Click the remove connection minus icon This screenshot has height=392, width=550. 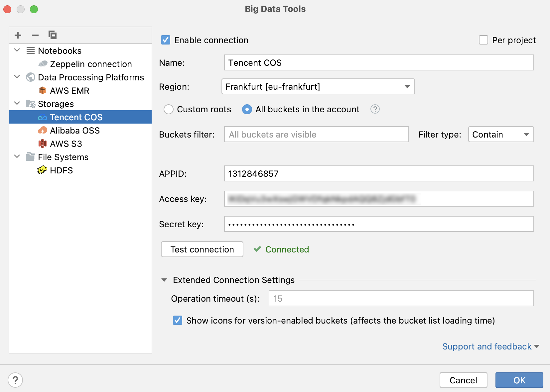tap(35, 35)
